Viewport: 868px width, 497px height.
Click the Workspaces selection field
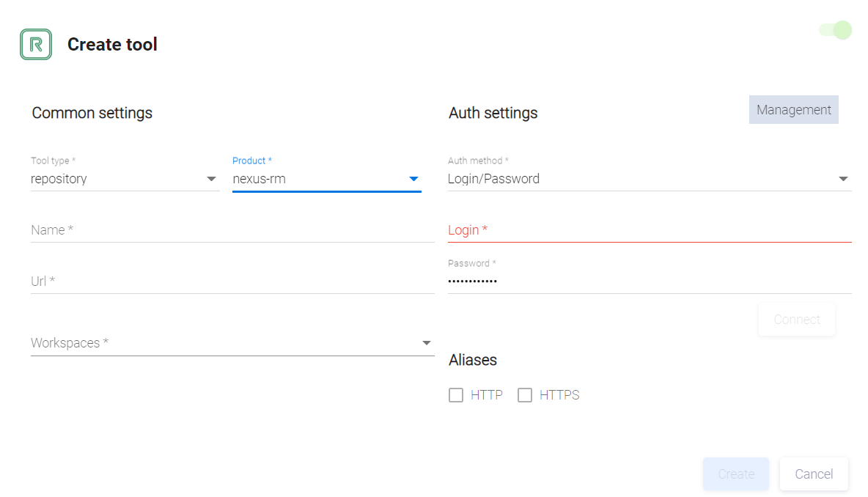tap(220, 343)
